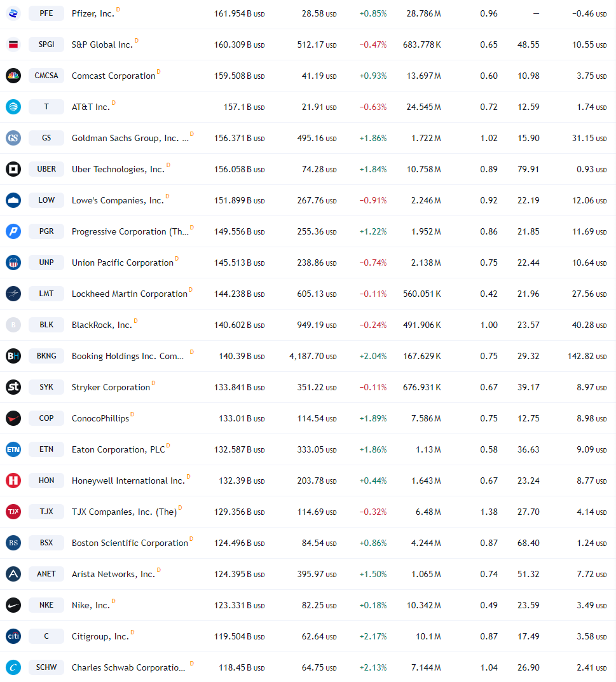Screen dimensions: 616x682
Task: Open Stryker Corporation link
Action: point(111,388)
